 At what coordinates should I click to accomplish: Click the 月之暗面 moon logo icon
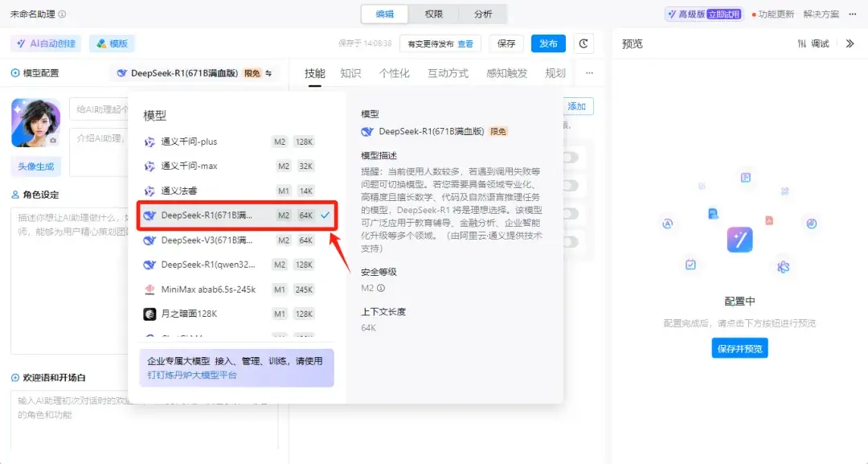[149, 314]
